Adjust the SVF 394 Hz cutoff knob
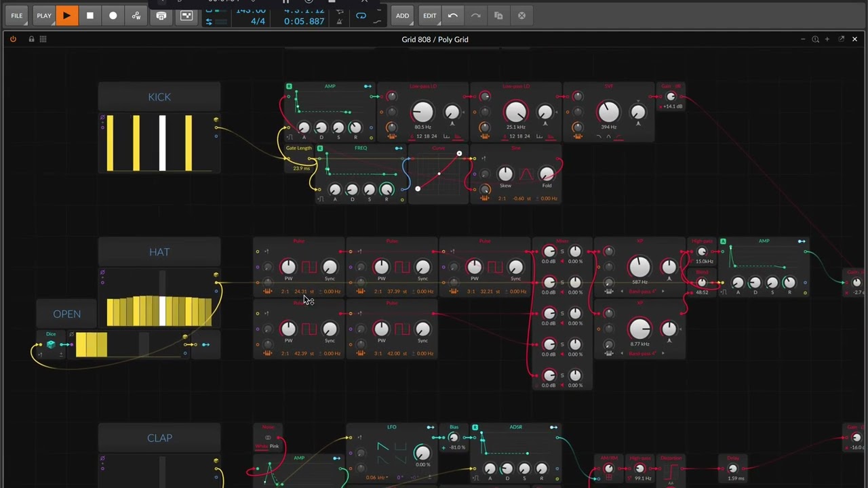This screenshot has height=488, width=868. tap(608, 112)
